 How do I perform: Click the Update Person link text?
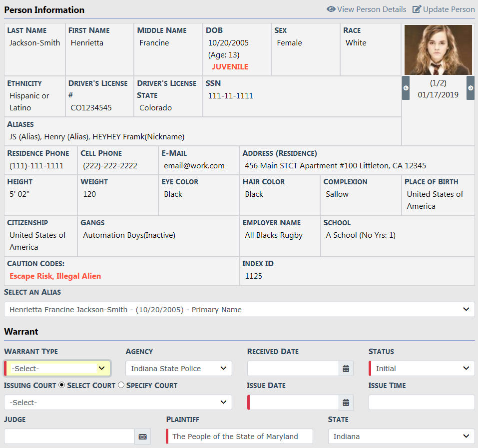(x=449, y=9)
